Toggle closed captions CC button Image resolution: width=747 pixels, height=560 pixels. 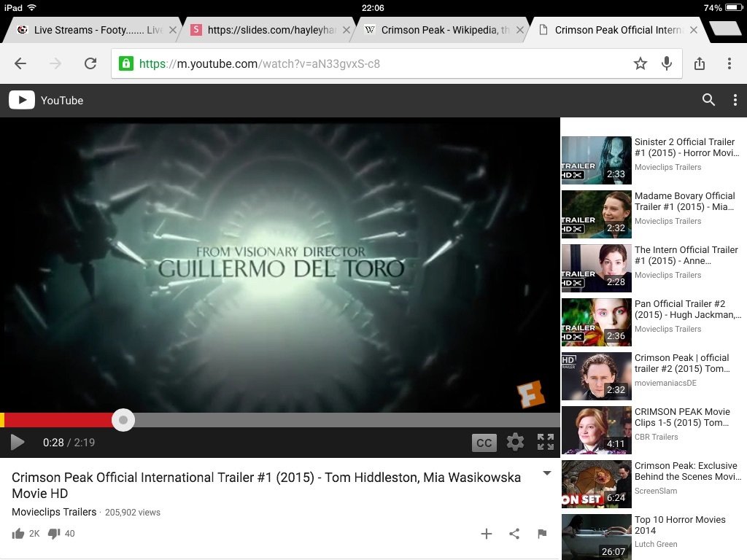(x=484, y=443)
